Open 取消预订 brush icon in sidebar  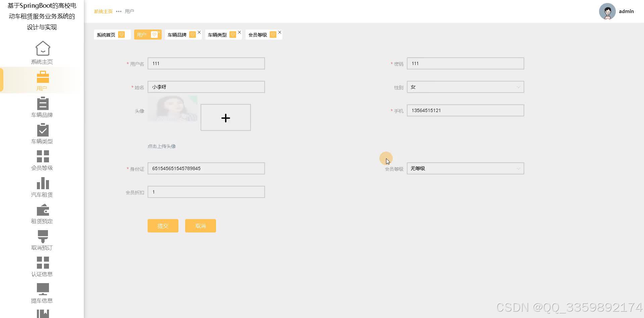pos(43,236)
